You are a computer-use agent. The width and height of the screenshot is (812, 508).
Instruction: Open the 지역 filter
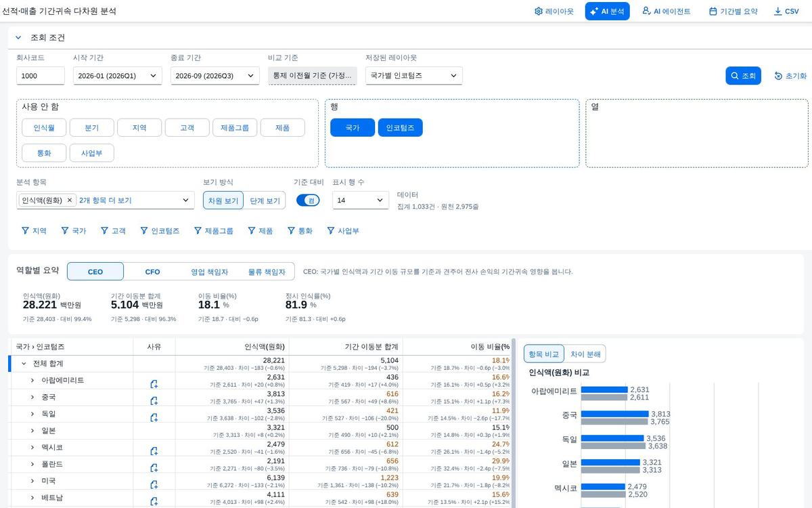pos(34,231)
